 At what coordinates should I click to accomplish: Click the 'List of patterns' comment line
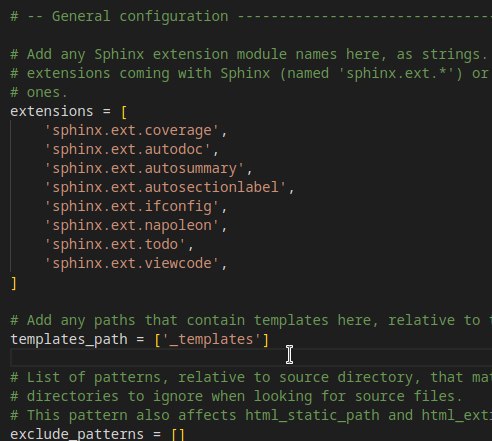click(x=251, y=377)
